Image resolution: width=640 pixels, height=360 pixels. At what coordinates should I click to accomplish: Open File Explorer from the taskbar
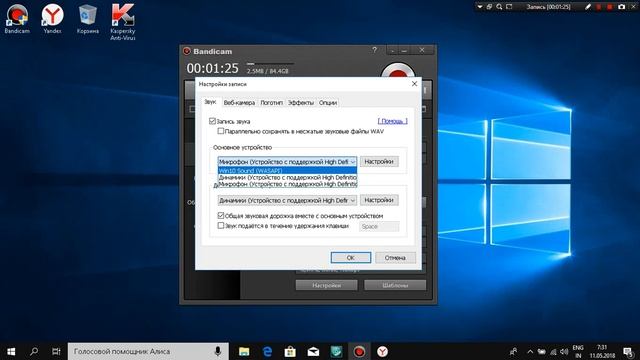coord(244,351)
